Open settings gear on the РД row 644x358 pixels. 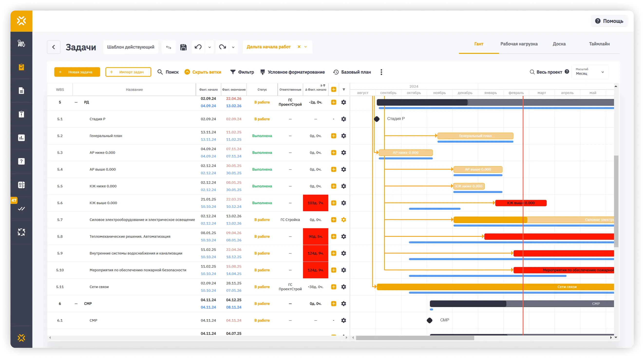(343, 102)
